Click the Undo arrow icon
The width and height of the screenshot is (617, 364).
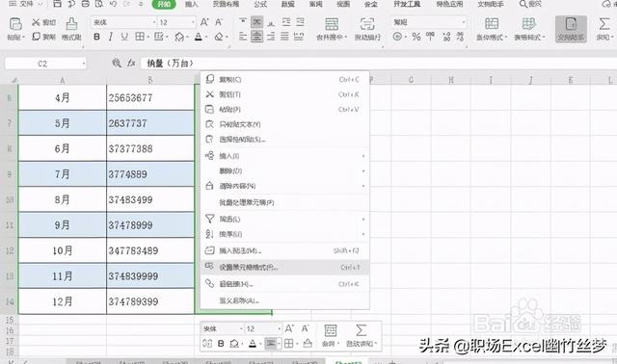pyautogui.click(x=114, y=4)
